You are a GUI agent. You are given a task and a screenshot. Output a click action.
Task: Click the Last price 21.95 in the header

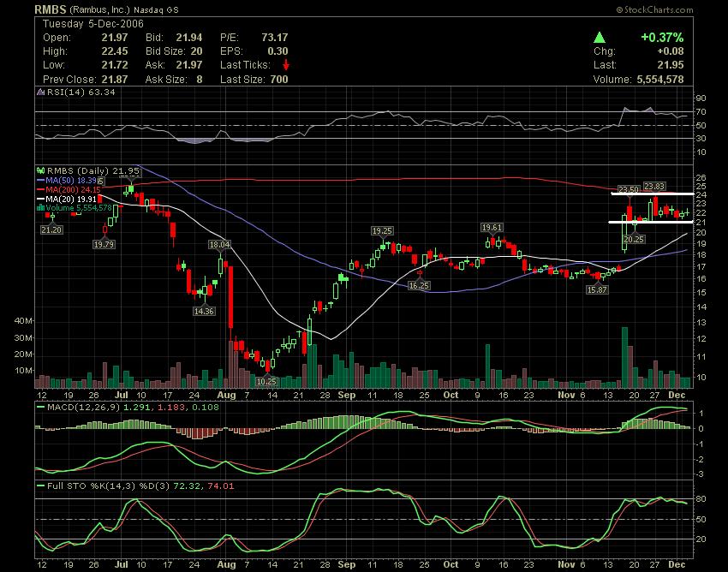[x=671, y=65]
